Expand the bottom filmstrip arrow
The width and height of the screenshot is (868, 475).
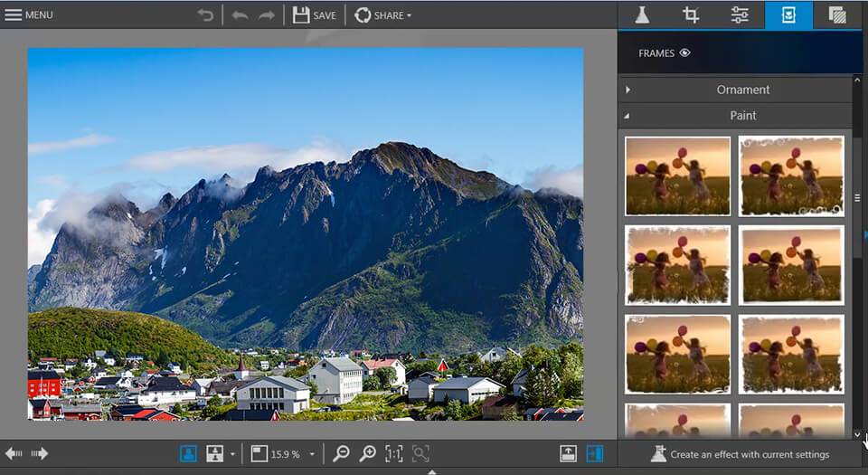pyautogui.click(x=432, y=472)
